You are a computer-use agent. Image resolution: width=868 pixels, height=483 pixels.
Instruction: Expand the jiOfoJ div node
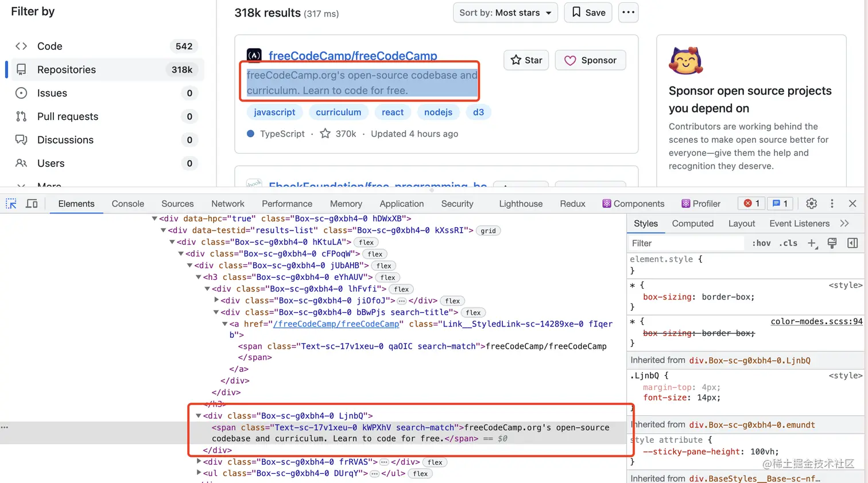(x=216, y=300)
